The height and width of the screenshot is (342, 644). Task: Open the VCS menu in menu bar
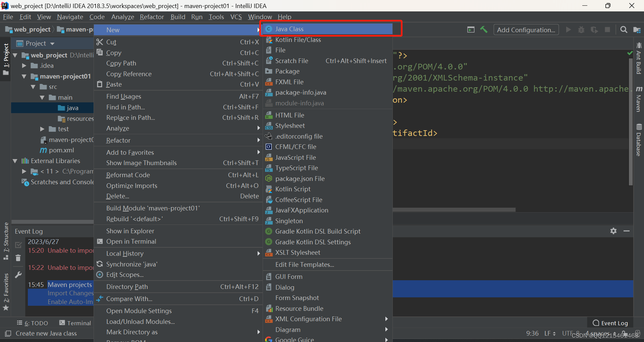[236, 17]
